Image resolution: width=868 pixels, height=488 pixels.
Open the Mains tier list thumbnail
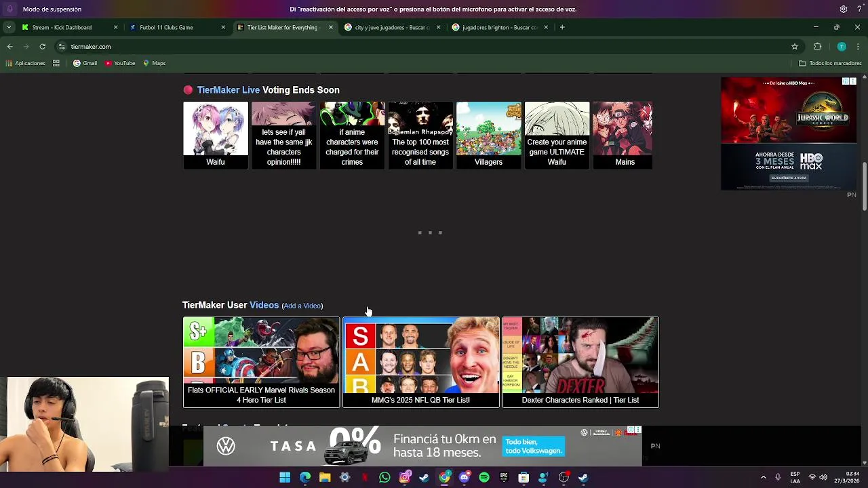(623, 135)
